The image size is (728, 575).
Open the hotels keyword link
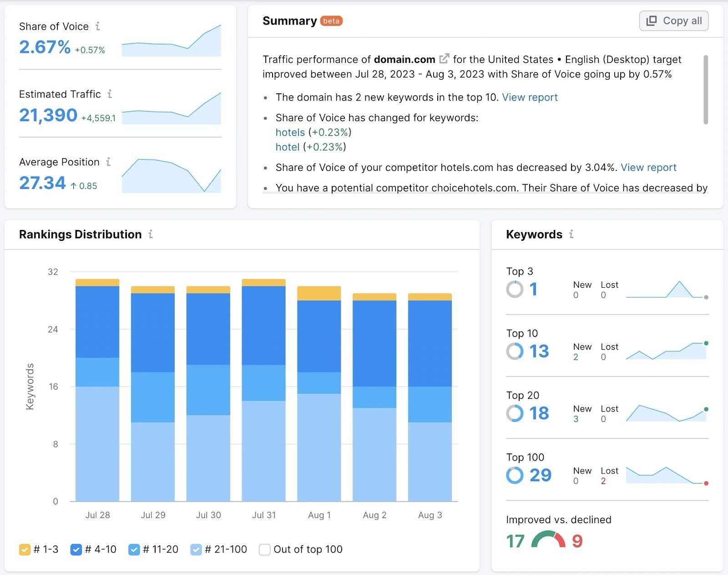coord(290,132)
